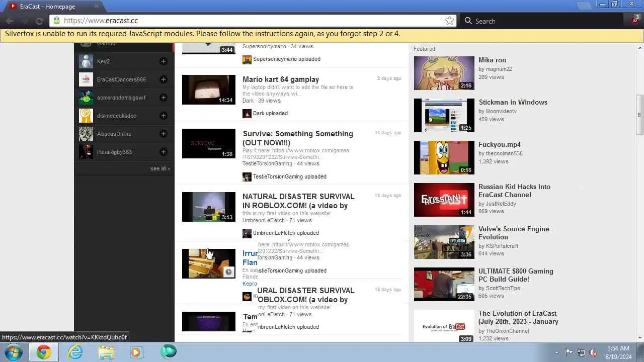The image size is (644, 362).
Task: Click UmbreonLeFletch uploader avatar
Action: pyautogui.click(x=247, y=233)
